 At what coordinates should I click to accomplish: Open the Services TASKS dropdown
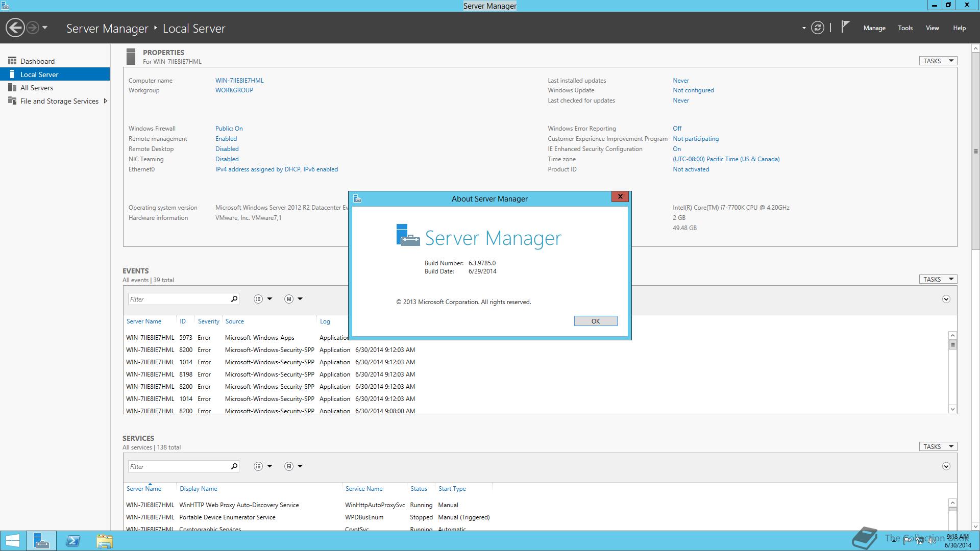(938, 446)
